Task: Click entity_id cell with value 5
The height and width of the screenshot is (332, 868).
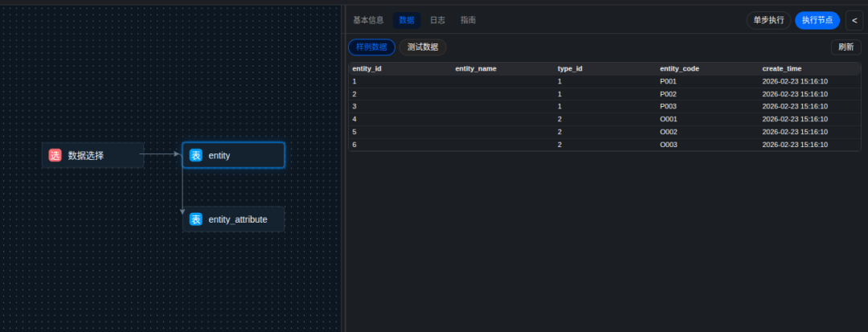Action: click(354, 132)
